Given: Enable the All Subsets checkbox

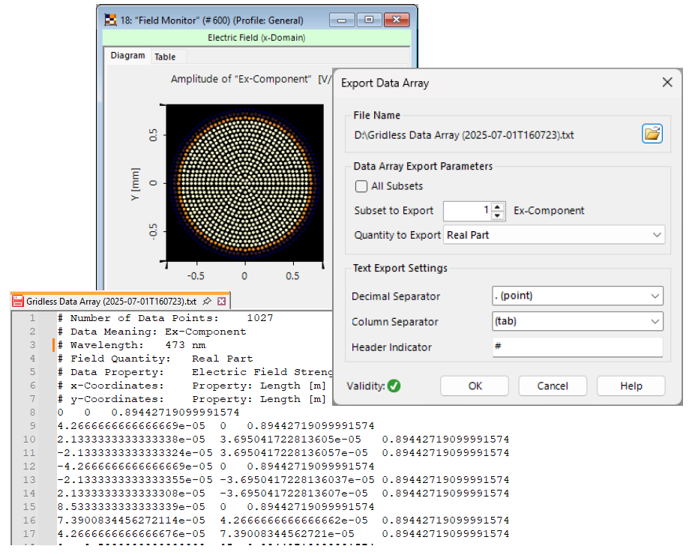Looking at the screenshot, I should 362,186.
